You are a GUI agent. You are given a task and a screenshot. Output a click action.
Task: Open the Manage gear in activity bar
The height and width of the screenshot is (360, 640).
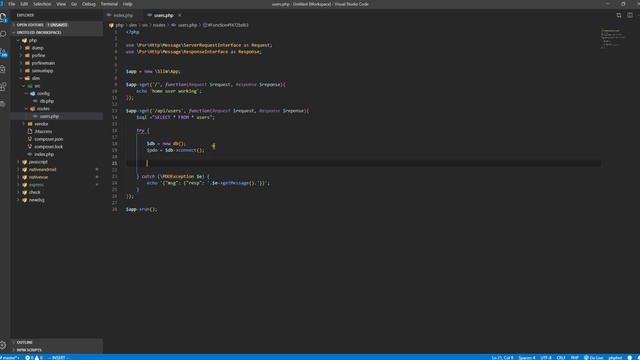point(4,345)
